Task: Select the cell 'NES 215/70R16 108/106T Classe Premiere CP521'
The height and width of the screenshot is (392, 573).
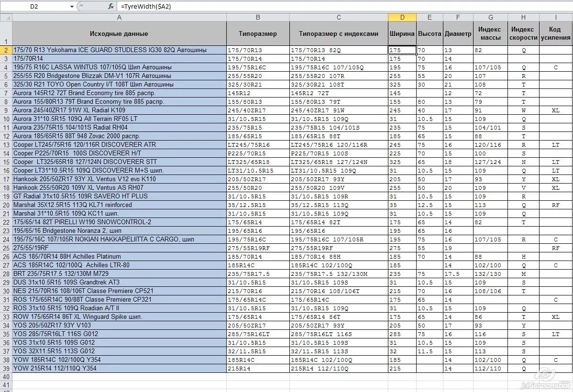Action: point(119,291)
